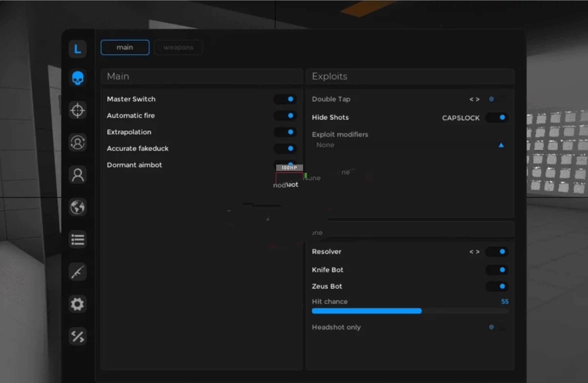Click the L logo icon in the sidebar

tap(77, 49)
